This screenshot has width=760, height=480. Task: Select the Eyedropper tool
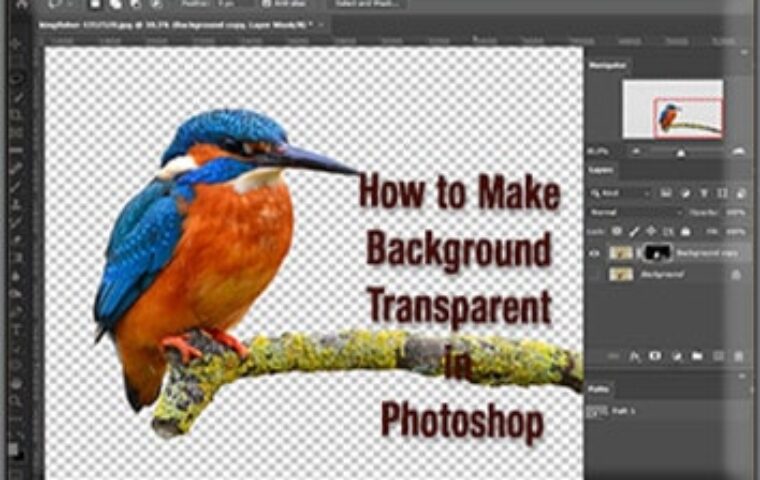16,150
